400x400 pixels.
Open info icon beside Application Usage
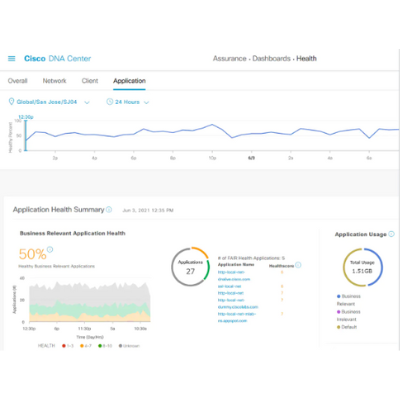coord(392,234)
